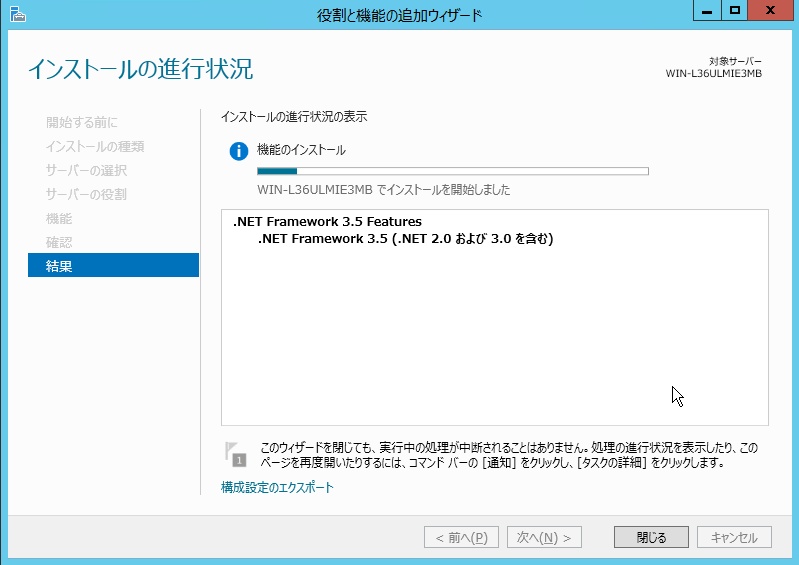Select the 機能 step in sidebar
The width and height of the screenshot is (799, 565).
pos(59,218)
